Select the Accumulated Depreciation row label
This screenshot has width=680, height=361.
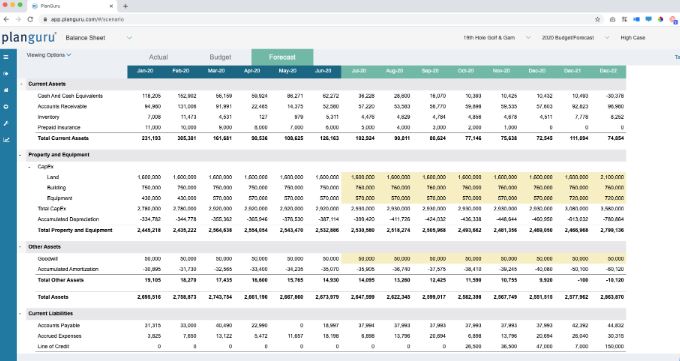click(x=68, y=219)
